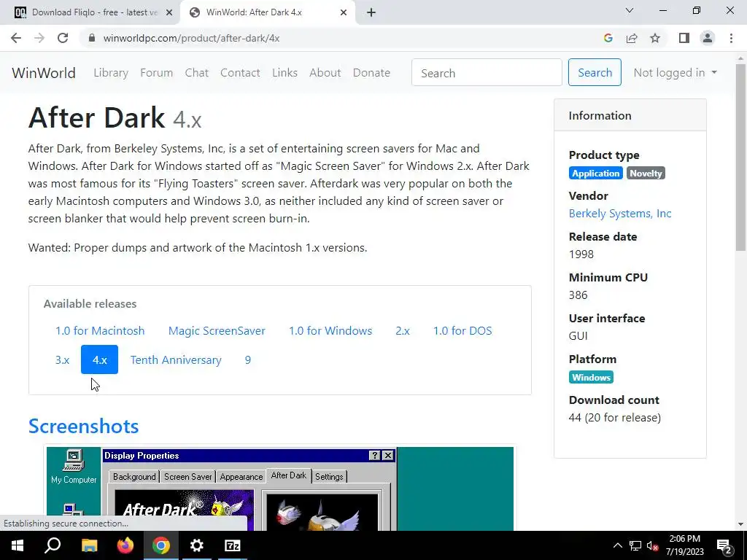Screen dimensions: 747x560
Task: Open the Library menu item
Action: coord(111,73)
